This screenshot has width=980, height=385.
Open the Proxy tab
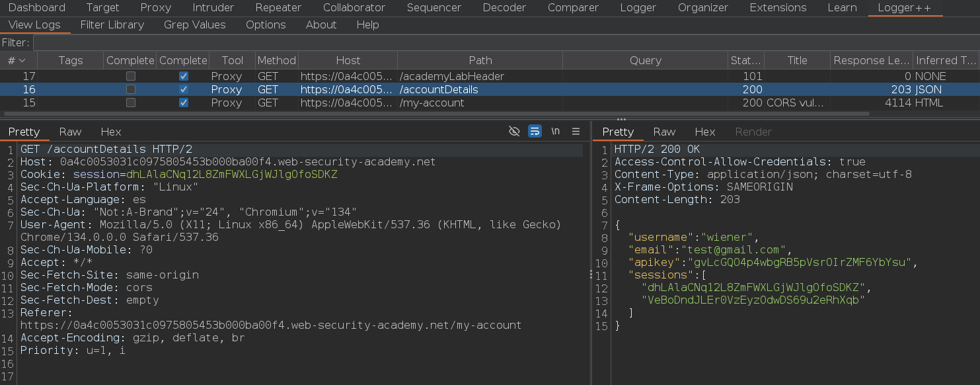(155, 8)
